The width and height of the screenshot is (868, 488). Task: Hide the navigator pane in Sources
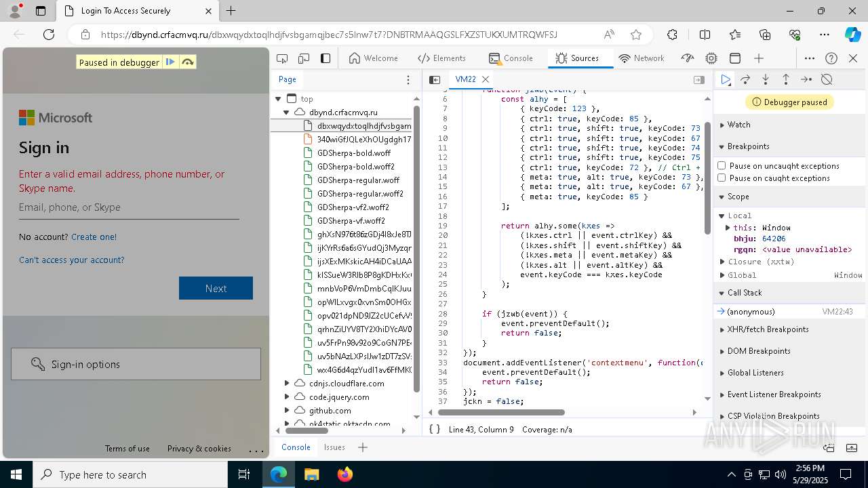435,79
